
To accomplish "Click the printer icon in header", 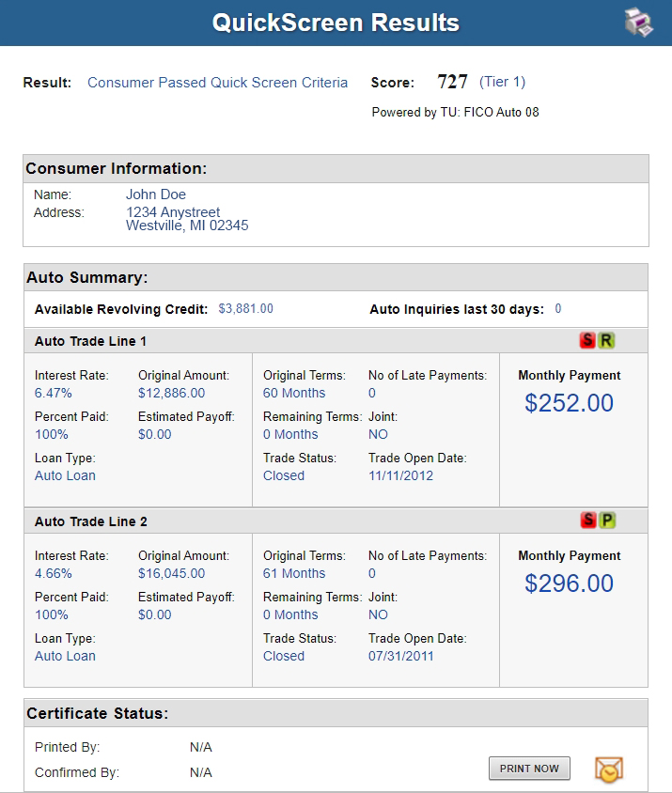I will 638,23.
